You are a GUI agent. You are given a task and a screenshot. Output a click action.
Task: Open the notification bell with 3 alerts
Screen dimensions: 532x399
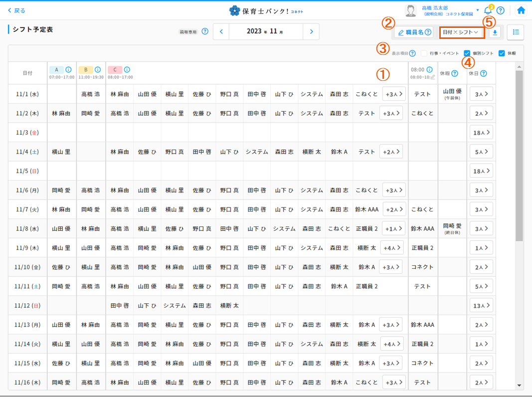(487, 9)
